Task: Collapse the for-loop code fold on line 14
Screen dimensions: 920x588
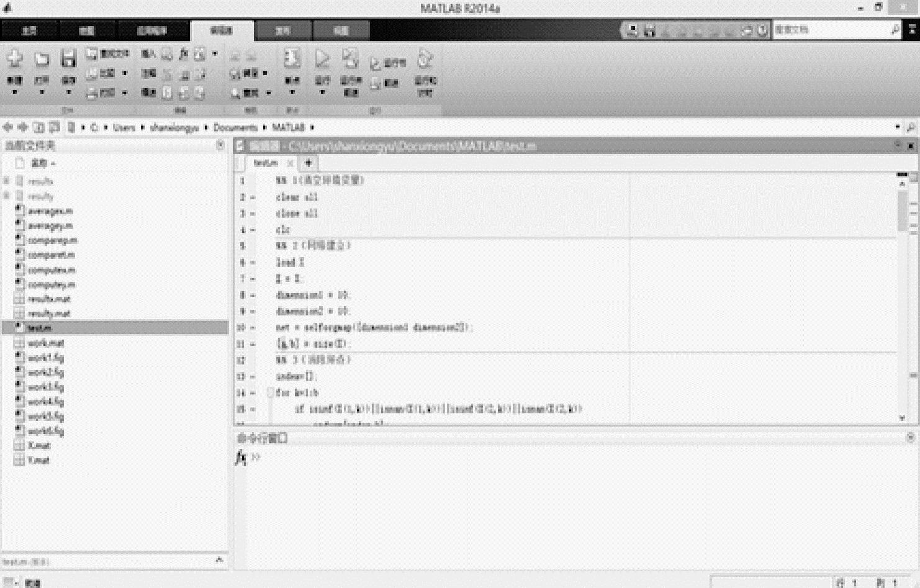Action: click(271, 392)
